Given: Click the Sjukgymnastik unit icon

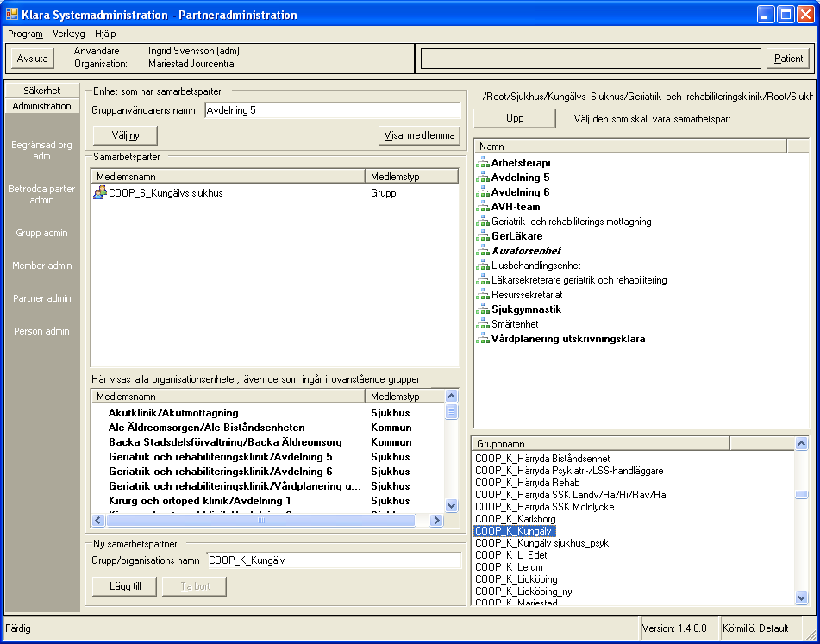Looking at the screenshot, I should coord(482,309).
